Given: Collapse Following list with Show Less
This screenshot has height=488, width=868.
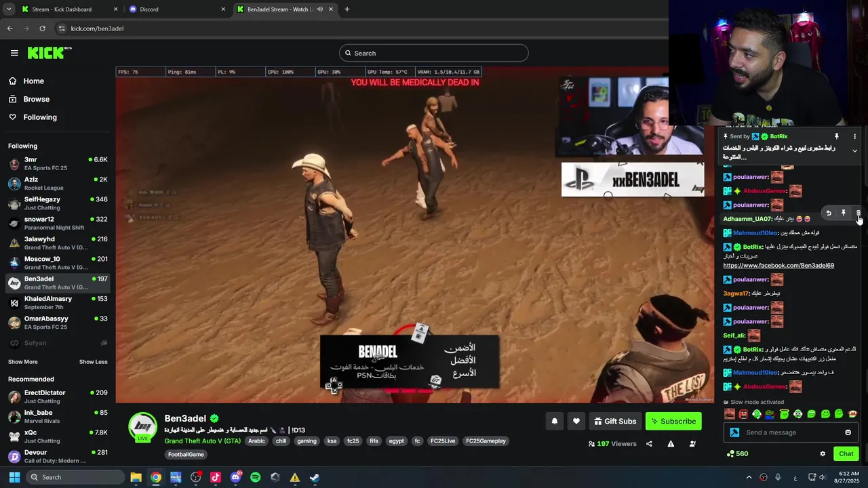Looking at the screenshot, I should (93, 362).
